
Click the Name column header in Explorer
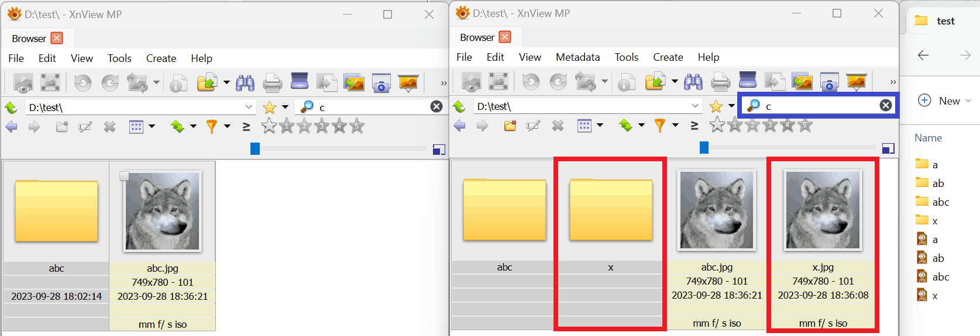pyautogui.click(x=928, y=138)
